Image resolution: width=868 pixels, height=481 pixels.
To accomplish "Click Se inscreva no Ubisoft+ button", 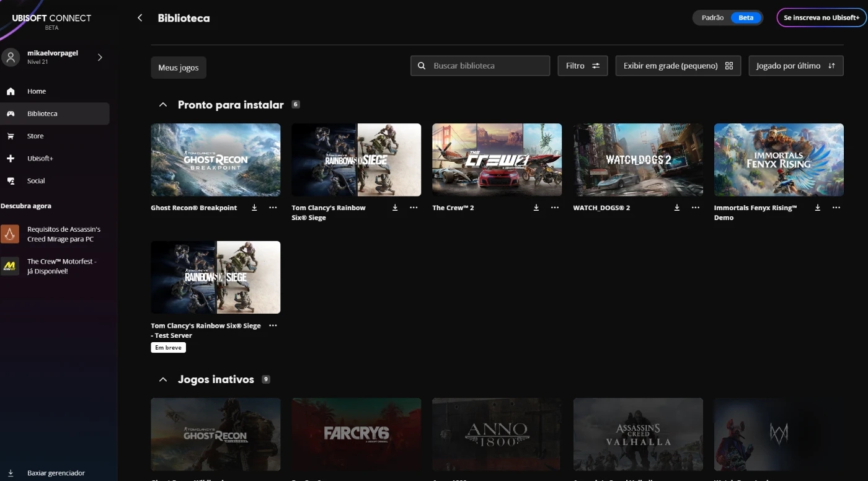I will (821, 18).
